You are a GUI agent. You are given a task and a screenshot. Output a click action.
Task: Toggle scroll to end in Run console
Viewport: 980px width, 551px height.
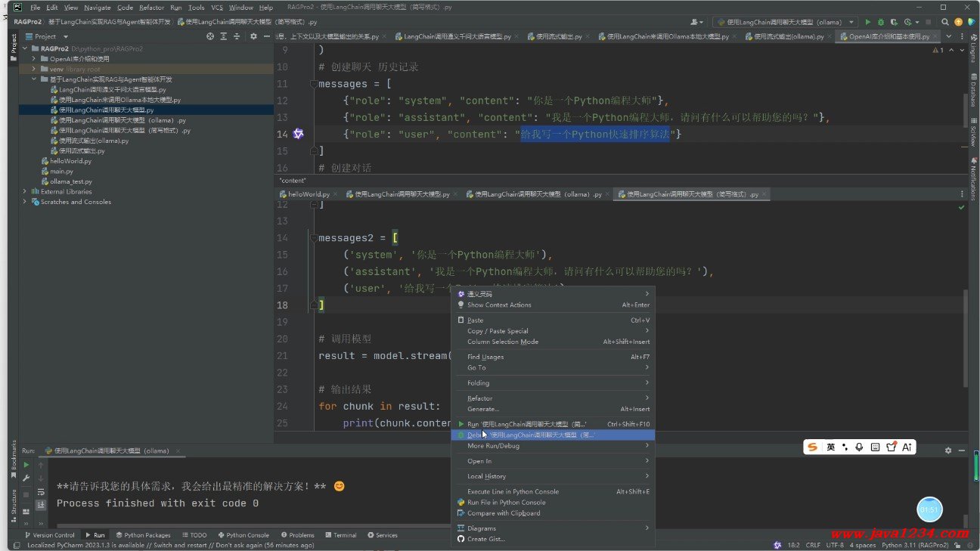pyautogui.click(x=41, y=505)
